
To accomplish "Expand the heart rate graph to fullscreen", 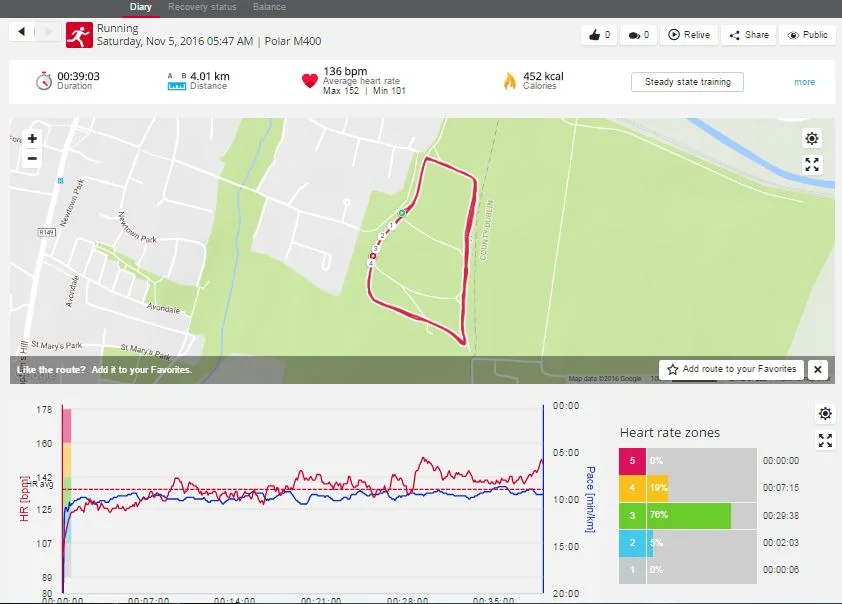I will point(825,441).
